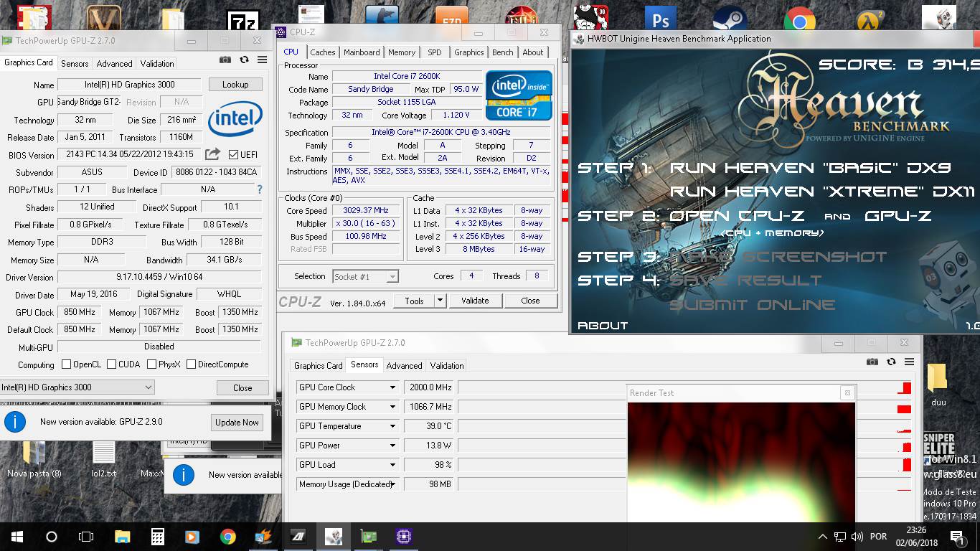980x551 pixels.
Task: Click GPU Core Clock value field 2000.0 MHz
Action: pos(430,387)
